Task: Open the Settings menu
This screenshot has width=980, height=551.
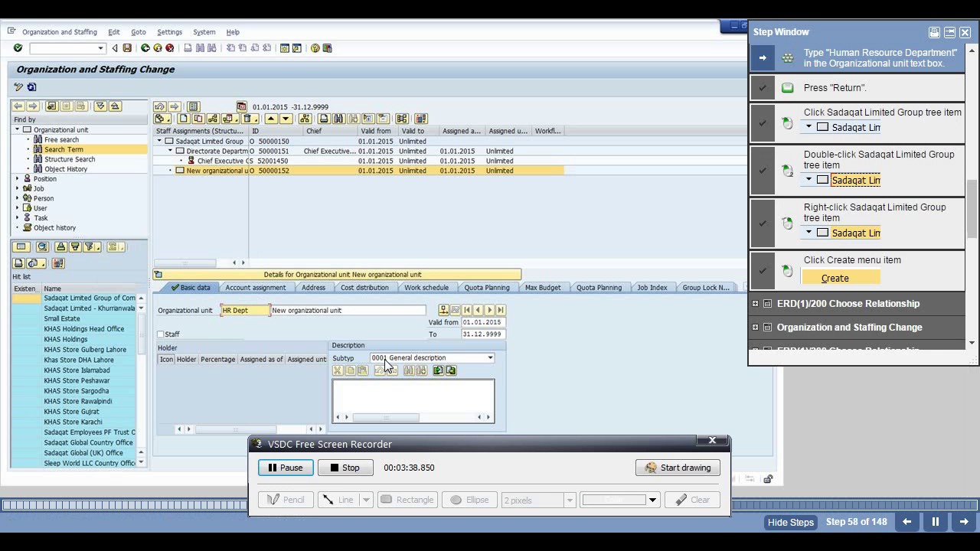Action: click(170, 32)
